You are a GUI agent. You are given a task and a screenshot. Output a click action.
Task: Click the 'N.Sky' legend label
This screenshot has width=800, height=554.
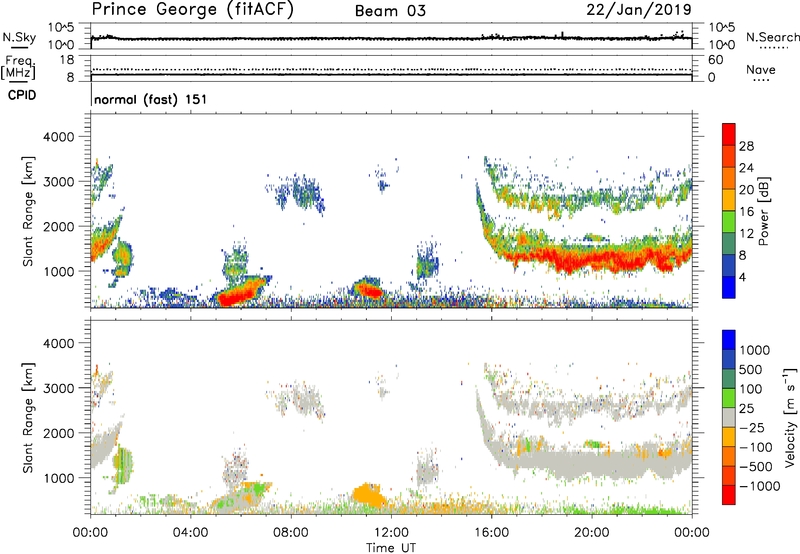click(x=19, y=37)
